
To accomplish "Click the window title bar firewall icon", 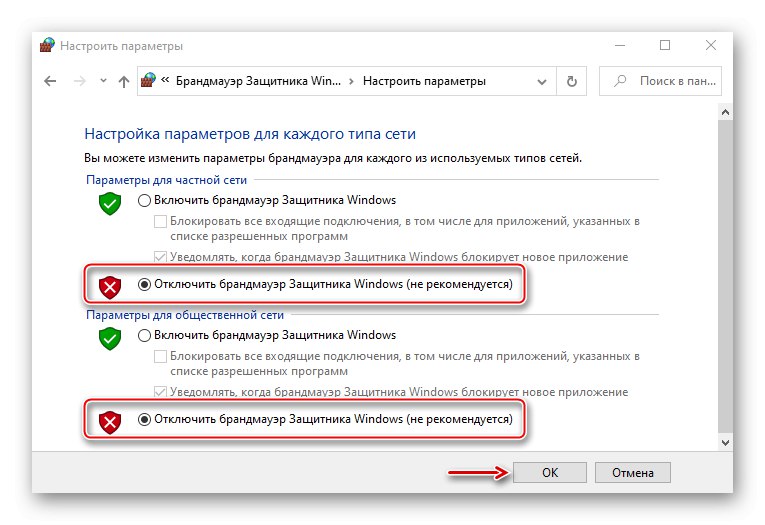I will click(47, 45).
